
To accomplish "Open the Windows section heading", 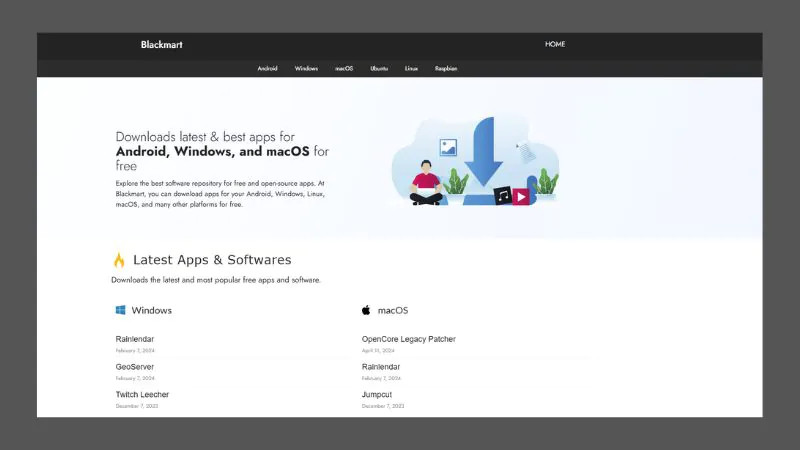I will coord(152,310).
